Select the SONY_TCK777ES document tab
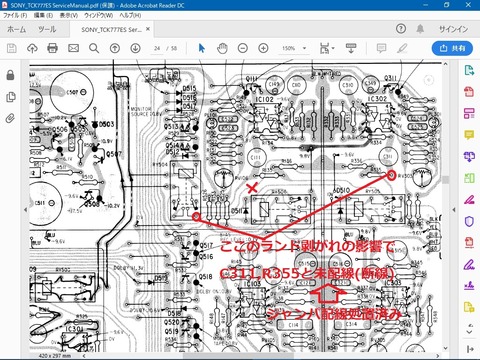480x360 pixels. point(111,30)
